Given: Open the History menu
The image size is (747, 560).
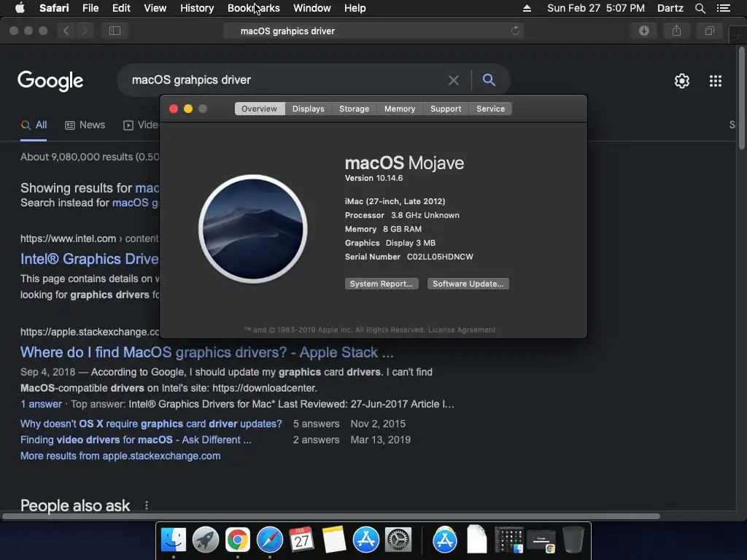Looking at the screenshot, I should click(197, 8).
